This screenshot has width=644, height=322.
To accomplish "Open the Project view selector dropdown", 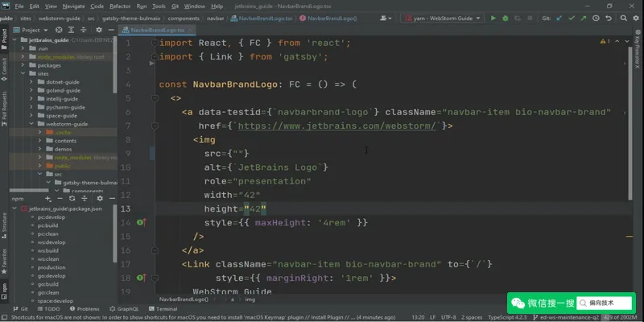I will (x=31, y=30).
